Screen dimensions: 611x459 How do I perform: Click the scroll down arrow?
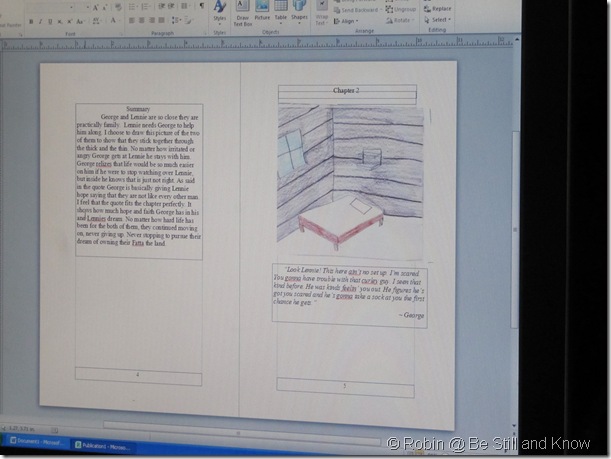(x=514, y=425)
